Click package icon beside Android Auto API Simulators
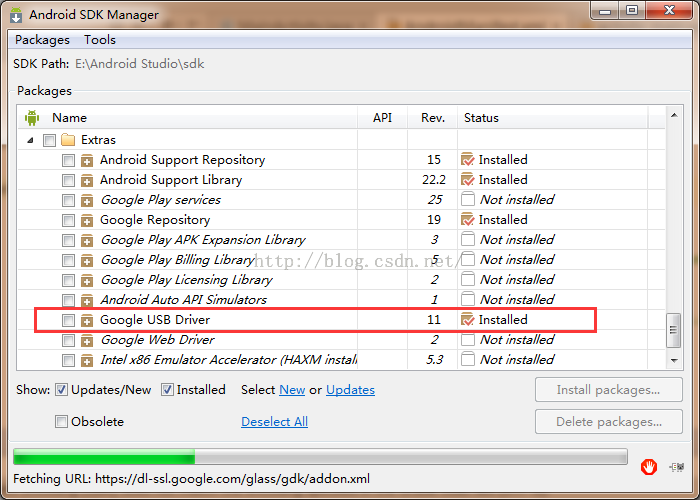 (x=87, y=300)
